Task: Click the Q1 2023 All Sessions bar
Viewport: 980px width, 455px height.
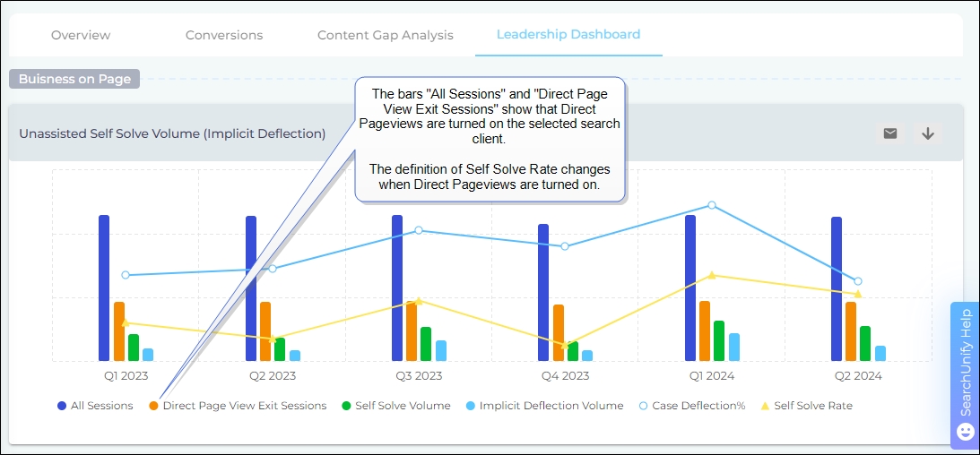Action: (x=104, y=287)
